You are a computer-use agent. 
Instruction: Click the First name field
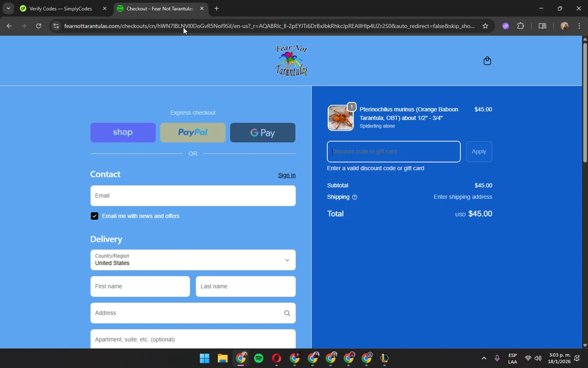140,286
